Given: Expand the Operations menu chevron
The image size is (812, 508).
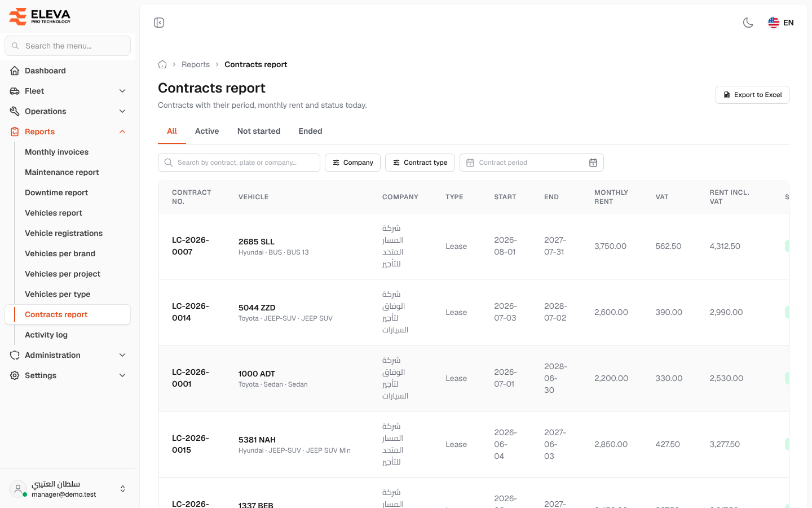Looking at the screenshot, I should [122, 111].
